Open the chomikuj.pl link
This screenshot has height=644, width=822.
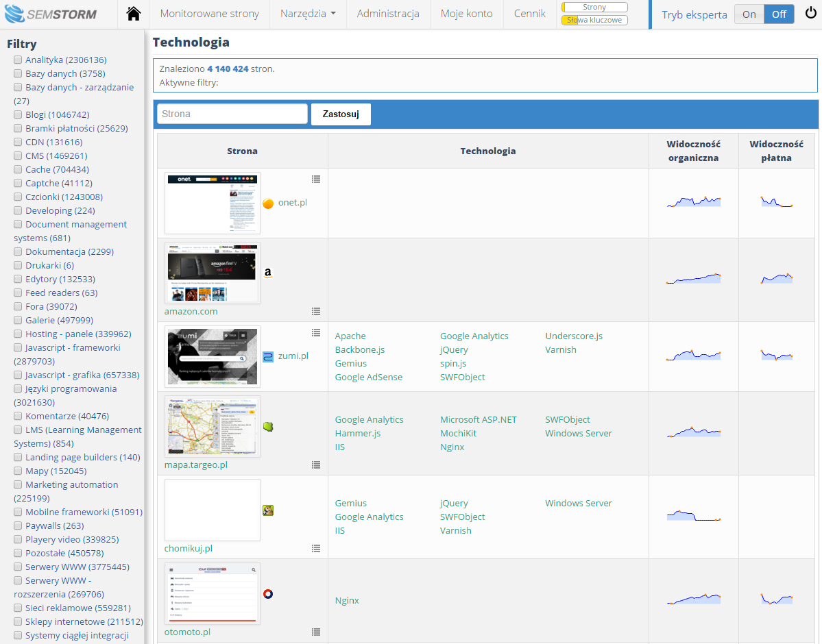[x=189, y=548]
